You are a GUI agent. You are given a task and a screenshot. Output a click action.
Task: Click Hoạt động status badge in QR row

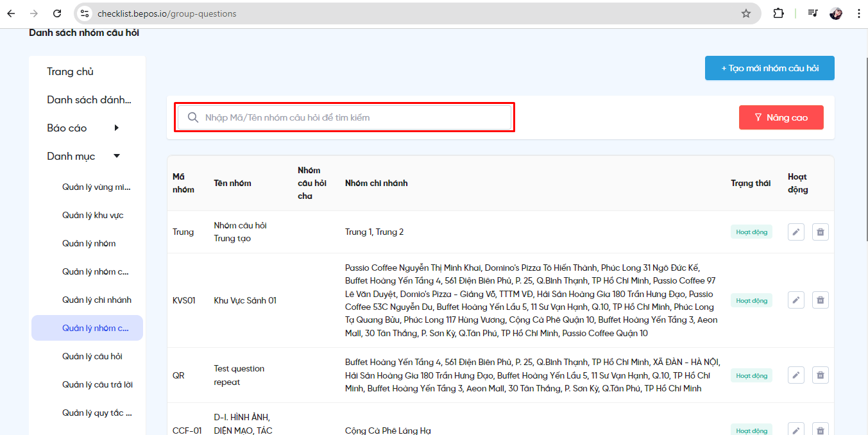pyautogui.click(x=751, y=375)
